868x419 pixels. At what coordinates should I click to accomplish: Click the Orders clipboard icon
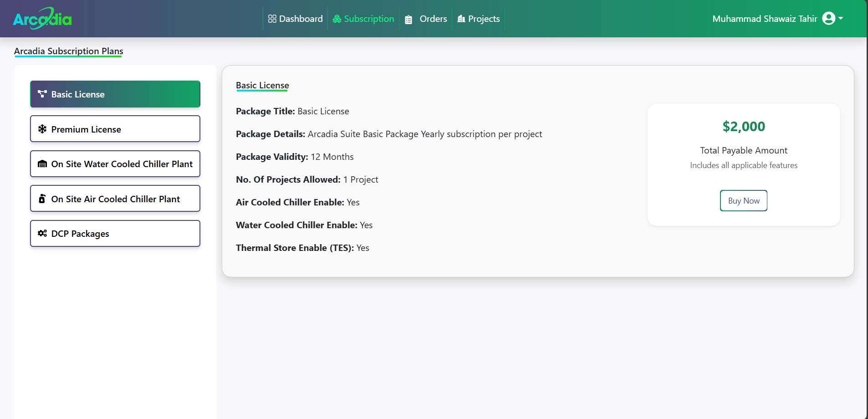408,20
